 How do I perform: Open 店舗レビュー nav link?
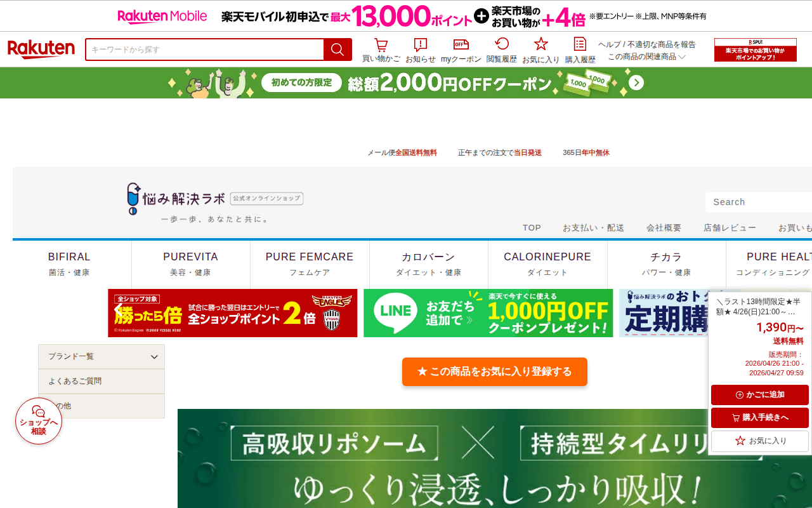(730, 228)
